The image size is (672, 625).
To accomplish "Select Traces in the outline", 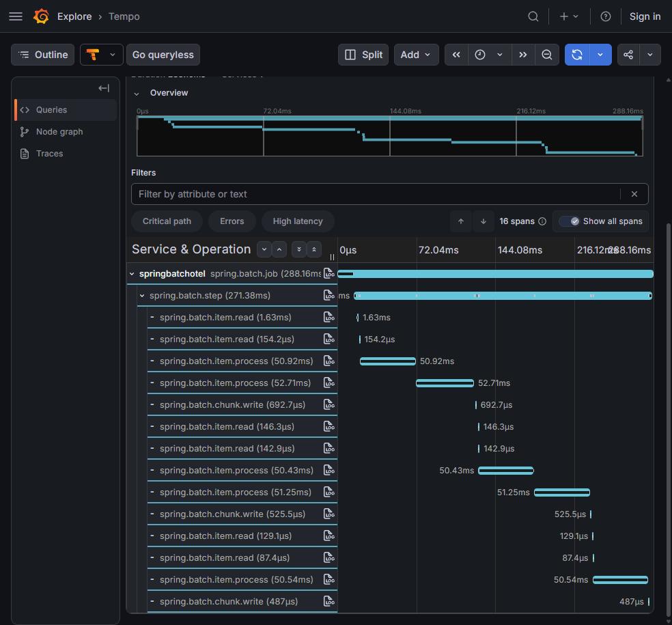I will tap(66, 154).
